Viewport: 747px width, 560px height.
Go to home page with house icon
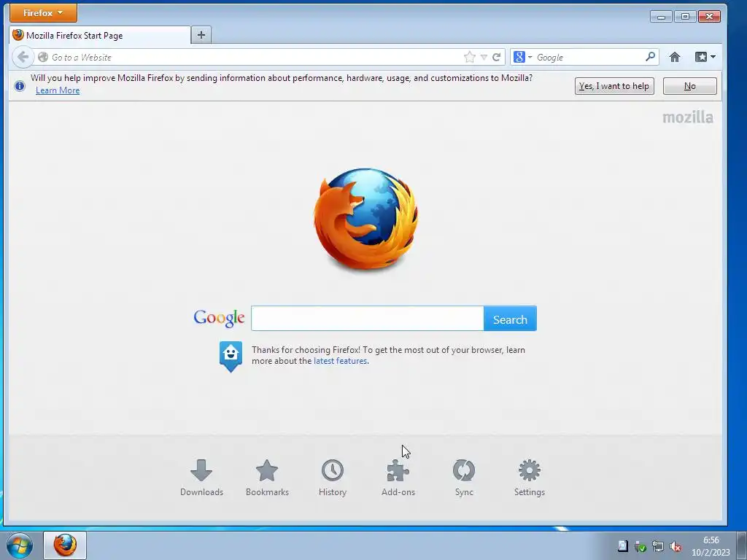[x=675, y=57]
